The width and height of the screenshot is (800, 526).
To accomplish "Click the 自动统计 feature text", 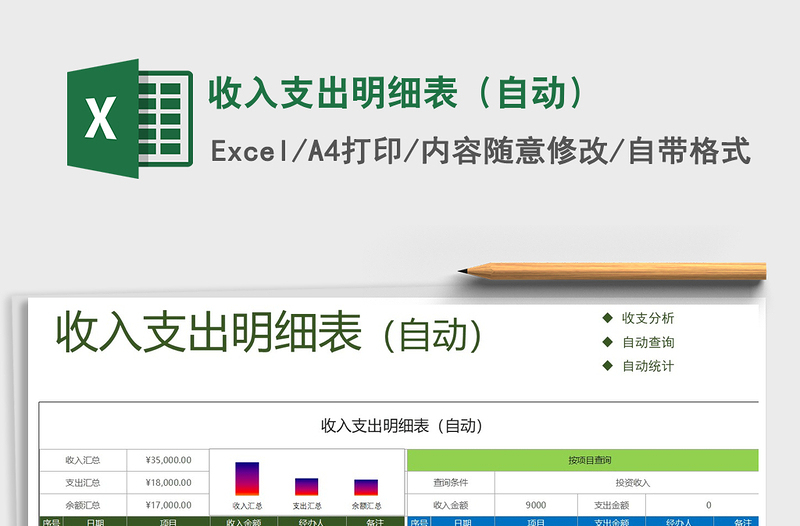I will click(x=648, y=366).
